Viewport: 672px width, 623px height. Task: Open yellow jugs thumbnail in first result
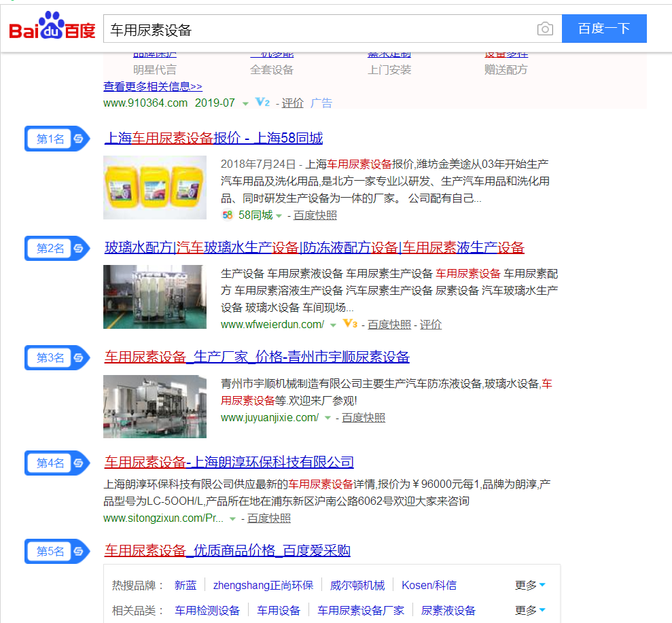click(x=155, y=188)
